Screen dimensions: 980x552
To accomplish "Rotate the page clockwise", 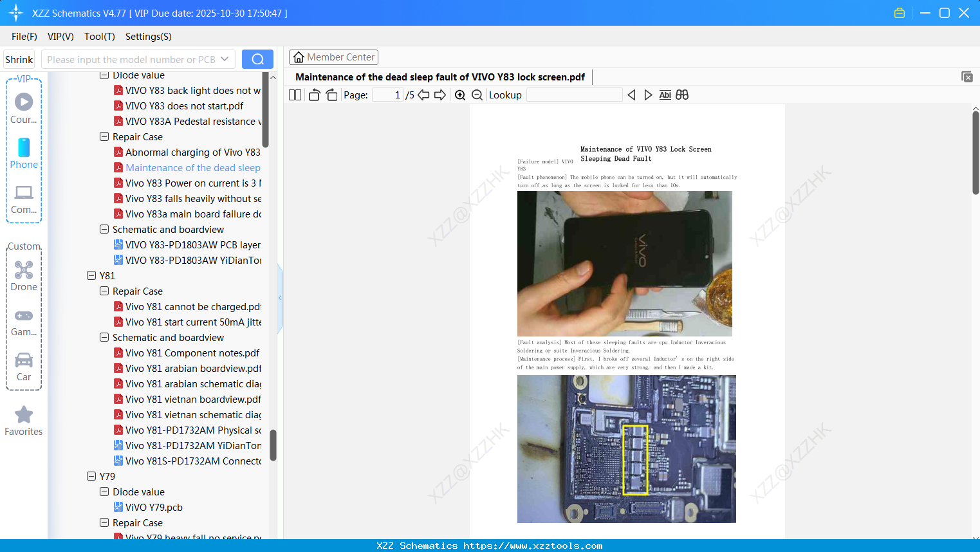I will pyautogui.click(x=331, y=95).
